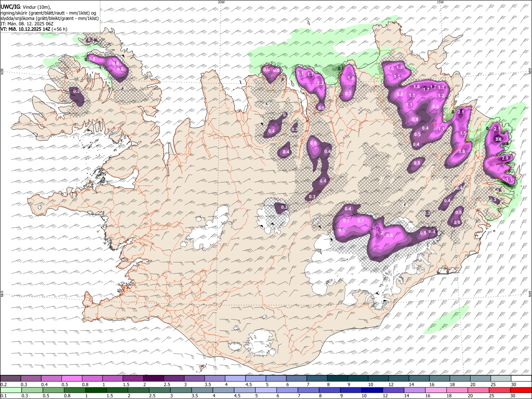
Task: Click the 15W longitude label
Action: coord(440,2)
